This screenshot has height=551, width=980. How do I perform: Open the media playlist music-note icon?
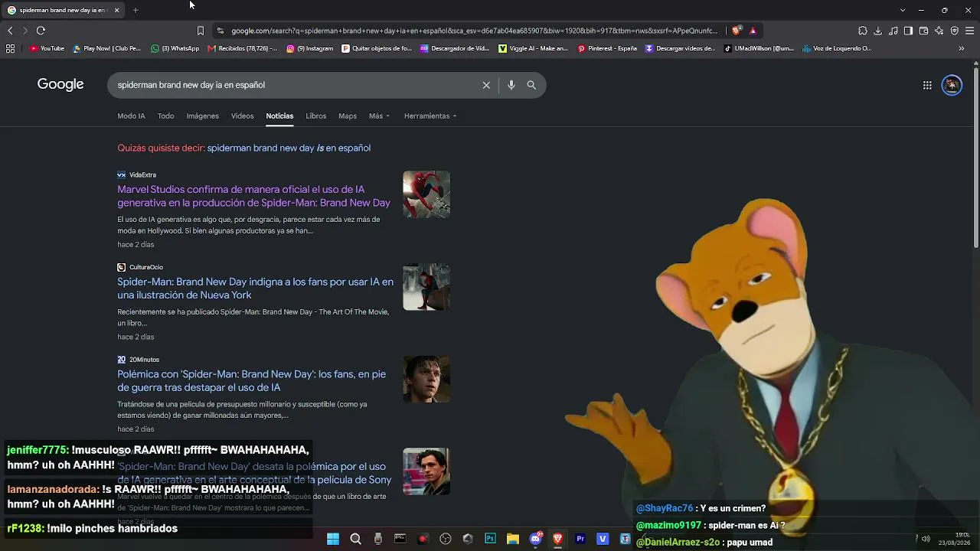tap(893, 31)
